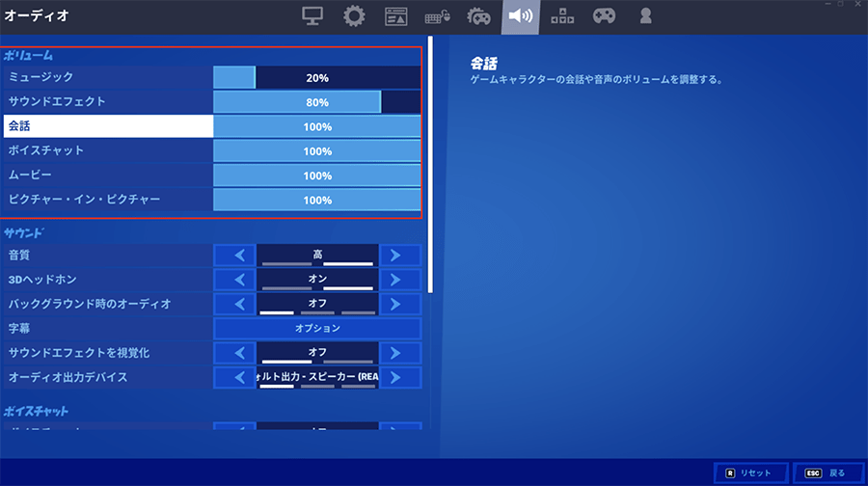Open the controller options gear tab

pyautogui.click(x=478, y=16)
